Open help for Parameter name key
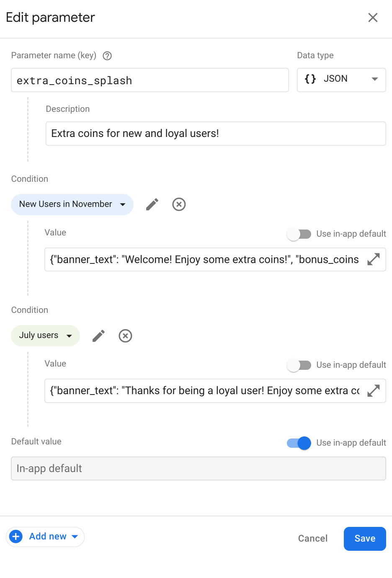Viewport: 392px width, 578px height. tap(107, 55)
